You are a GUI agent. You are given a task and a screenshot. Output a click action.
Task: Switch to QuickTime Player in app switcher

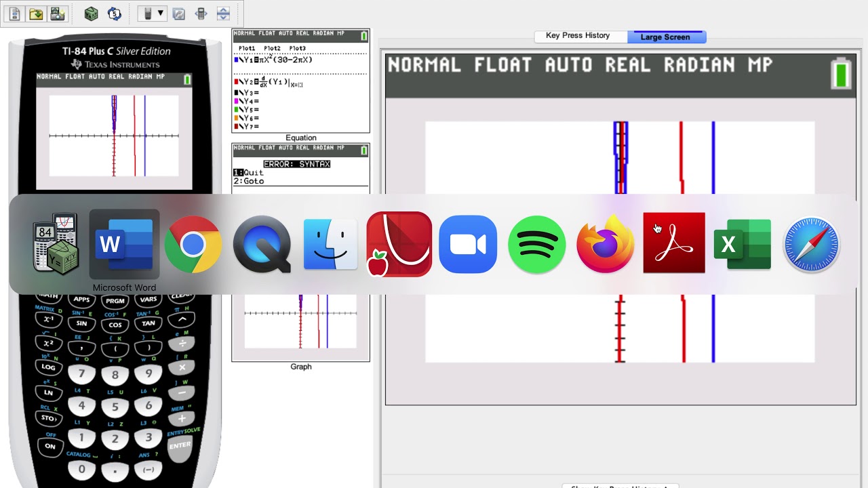[x=262, y=245]
